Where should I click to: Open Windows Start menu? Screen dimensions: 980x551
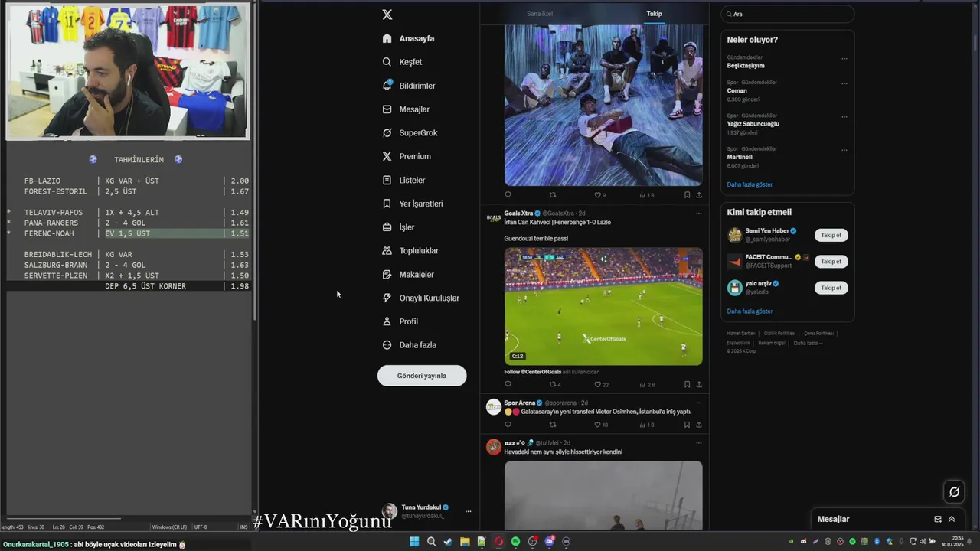tap(414, 542)
